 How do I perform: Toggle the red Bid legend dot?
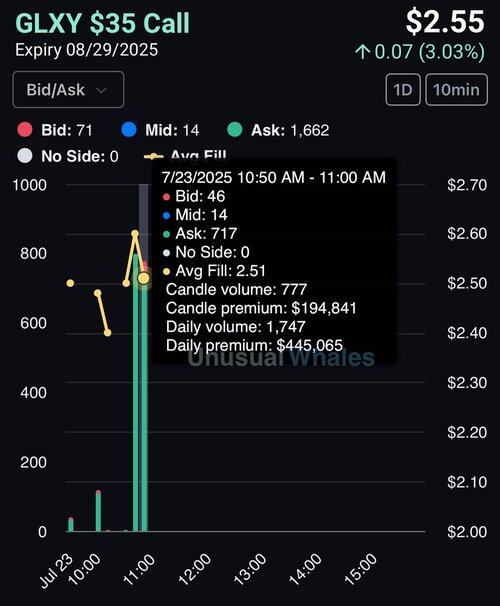pos(25,130)
